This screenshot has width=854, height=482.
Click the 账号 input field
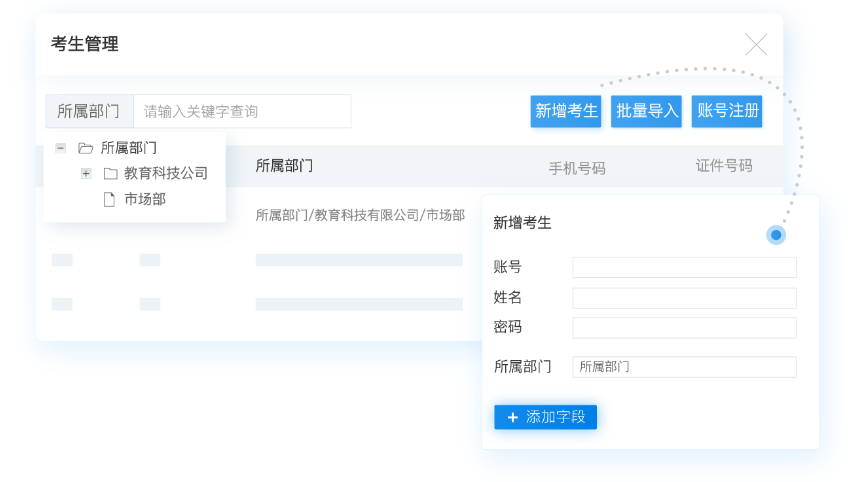pyautogui.click(x=684, y=267)
